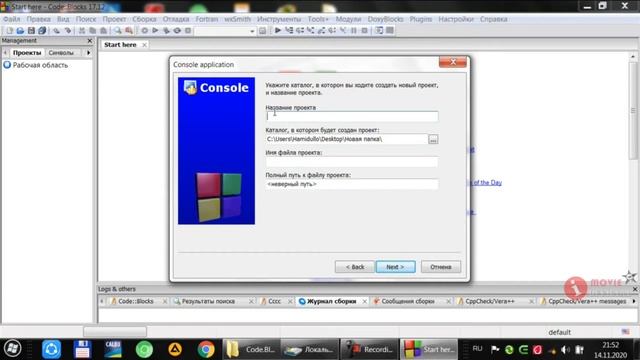640x360 pixels.
Task: Open the Отладка menu
Action: [176, 19]
